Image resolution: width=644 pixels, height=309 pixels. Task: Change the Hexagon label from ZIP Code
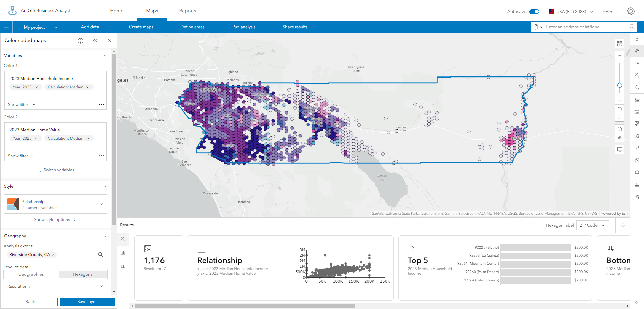(x=592, y=225)
